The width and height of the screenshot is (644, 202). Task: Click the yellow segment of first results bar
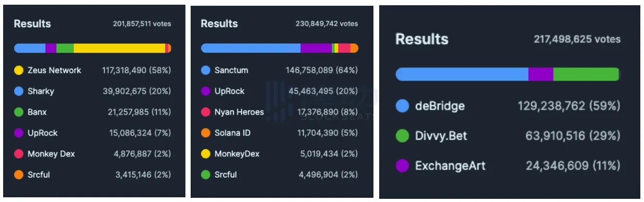119,48
